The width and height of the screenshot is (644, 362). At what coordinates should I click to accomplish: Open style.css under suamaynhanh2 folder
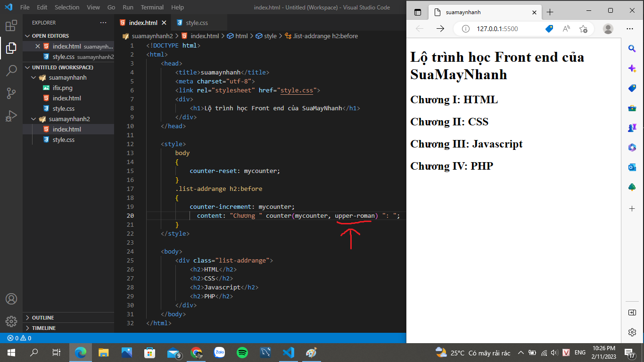[x=68, y=140]
